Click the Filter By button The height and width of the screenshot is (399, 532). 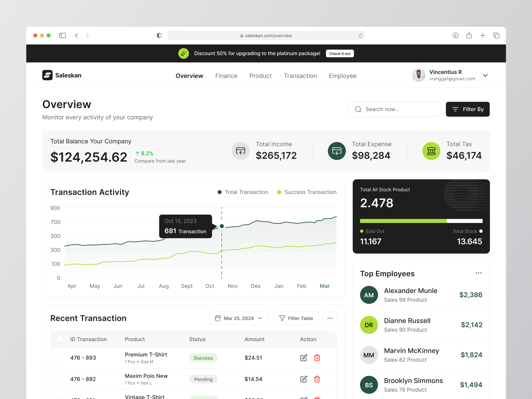(467, 109)
